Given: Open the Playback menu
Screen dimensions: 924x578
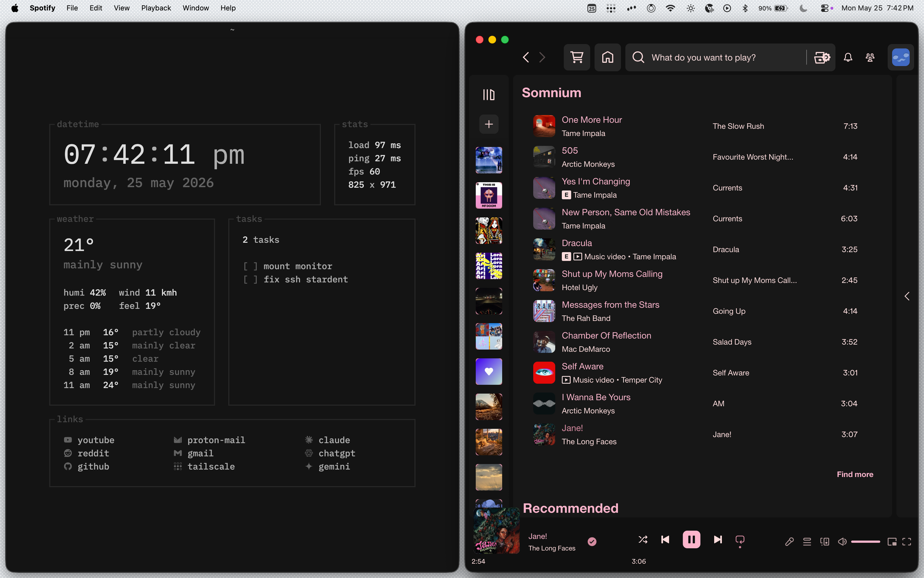Looking at the screenshot, I should [x=156, y=8].
